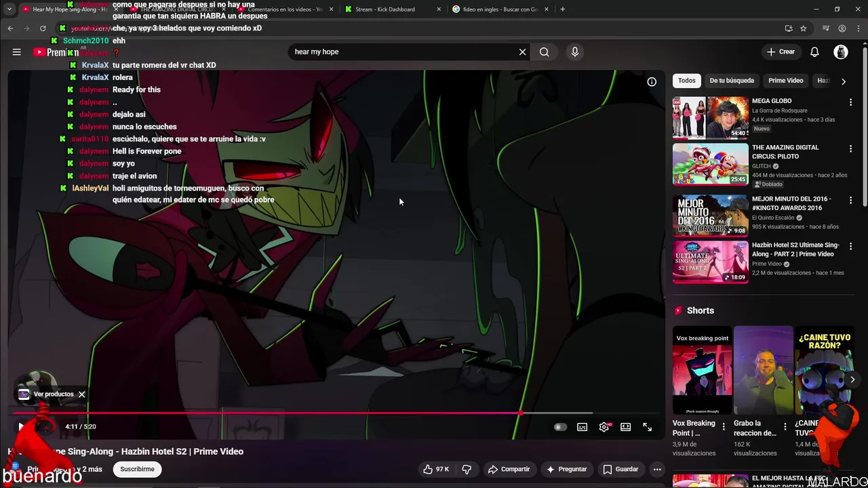This screenshot has width=868, height=488.
Task: Select the 'Todos' filter chip
Action: (687, 81)
